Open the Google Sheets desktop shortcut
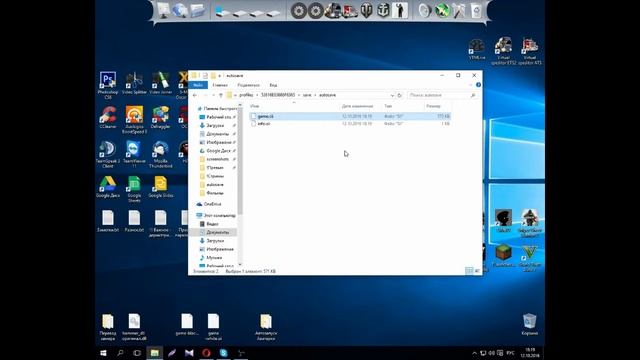The width and height of the screenshot is (640, 360). click(x=134, y=189)
